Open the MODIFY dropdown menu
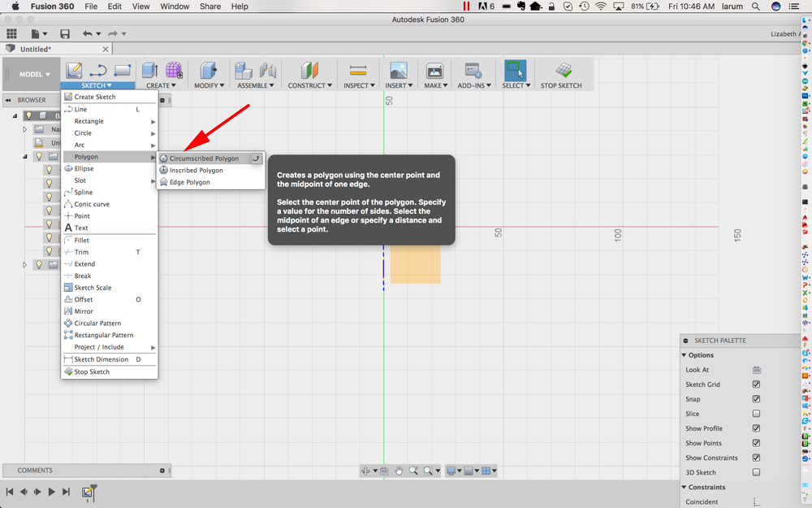This screenshot has height=508, width=812. 209,85
